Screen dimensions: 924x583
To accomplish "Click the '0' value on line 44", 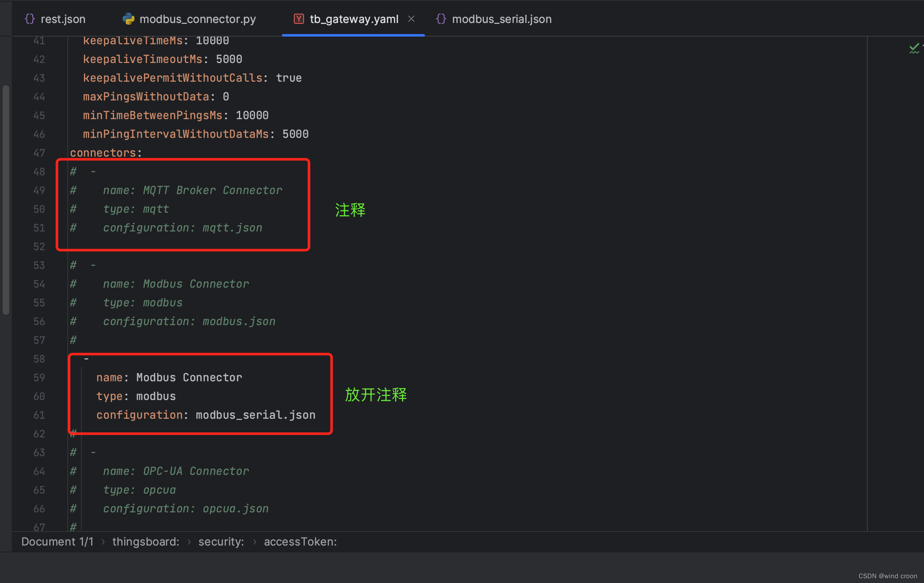I will (x=226, y=97).
